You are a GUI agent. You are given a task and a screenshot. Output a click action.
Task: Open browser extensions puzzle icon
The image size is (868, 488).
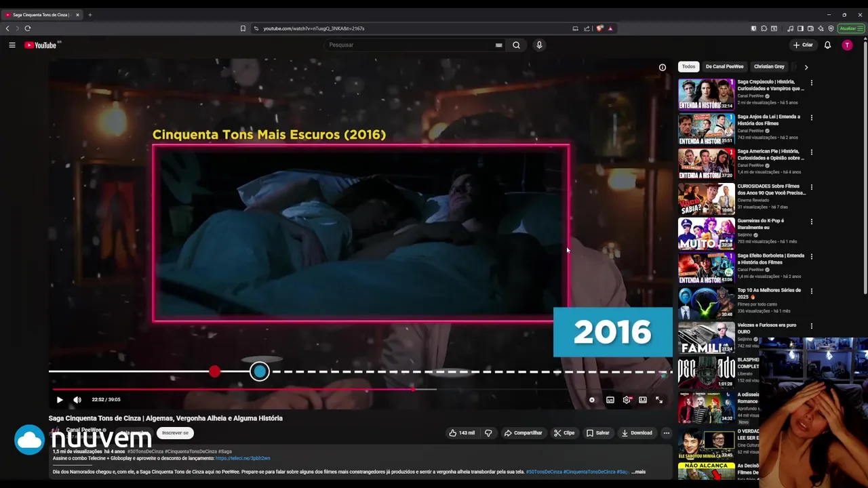[x=764, y=28]
